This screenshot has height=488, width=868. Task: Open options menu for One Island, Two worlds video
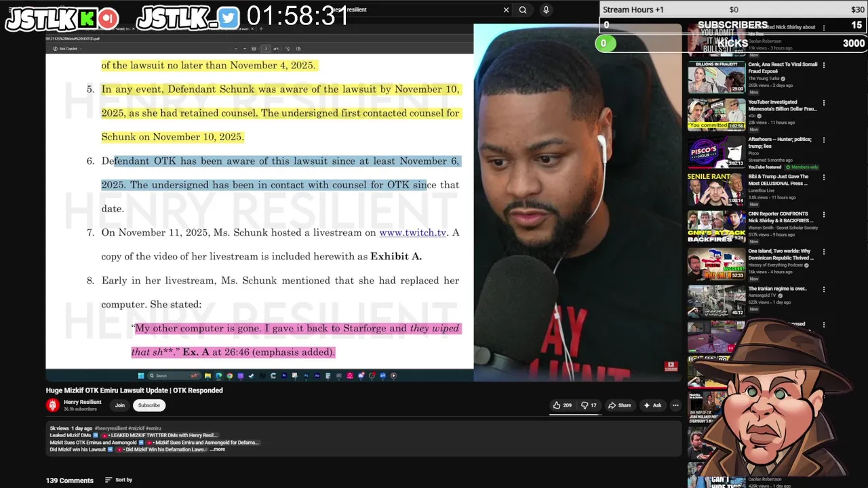[824, 251]
